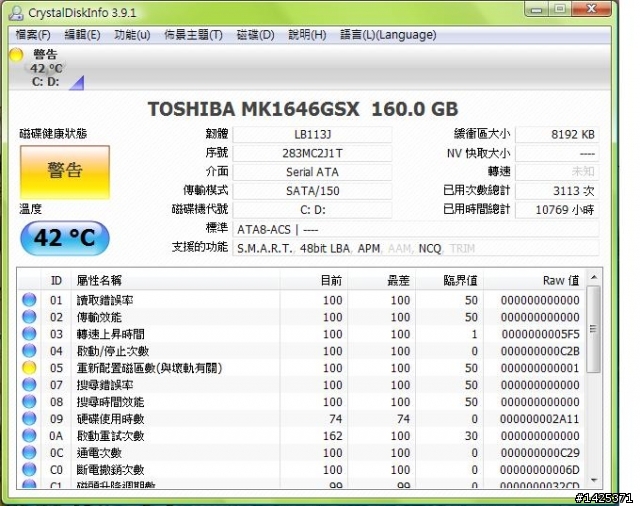Open the 編輯(E) menu

(82, 35)
